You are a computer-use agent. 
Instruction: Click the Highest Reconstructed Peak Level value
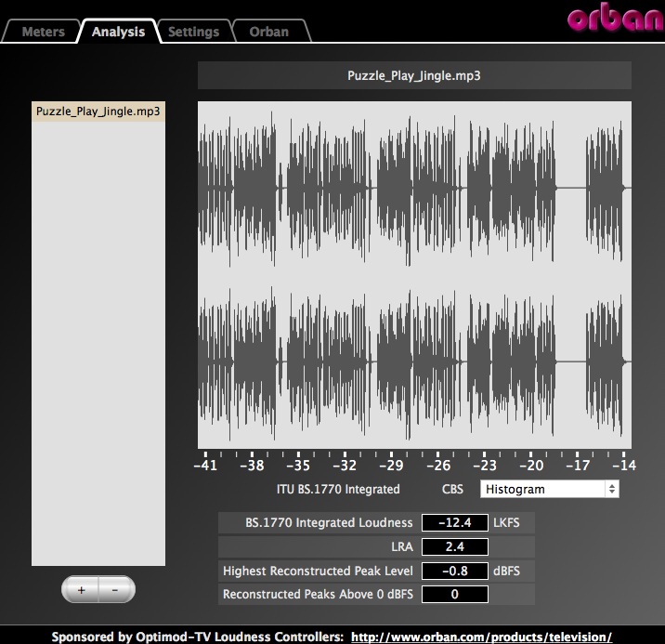pyautogui.click(x=454, y=571)
